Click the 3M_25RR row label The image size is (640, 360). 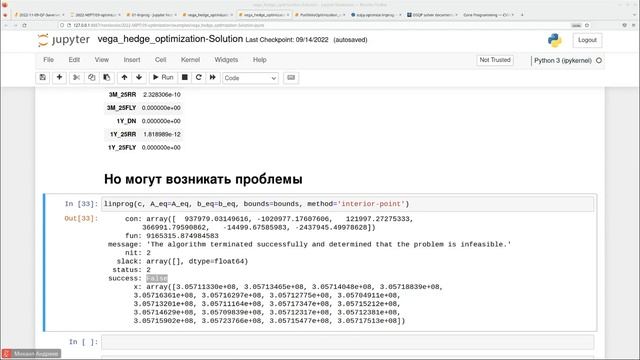click(122, 94)
